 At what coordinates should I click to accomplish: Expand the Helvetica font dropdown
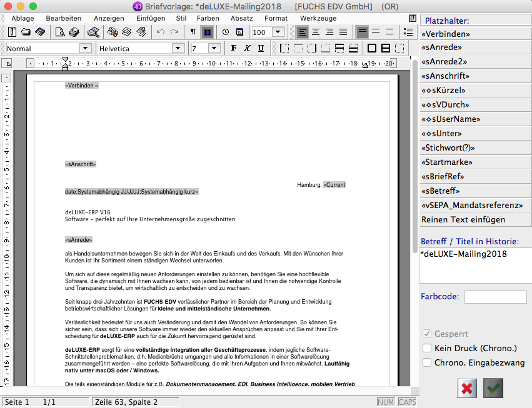(177, 48)
